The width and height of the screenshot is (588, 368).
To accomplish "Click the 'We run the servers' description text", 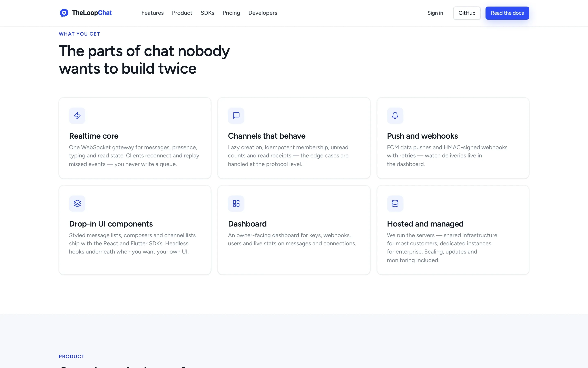I will tap(442, 248).
